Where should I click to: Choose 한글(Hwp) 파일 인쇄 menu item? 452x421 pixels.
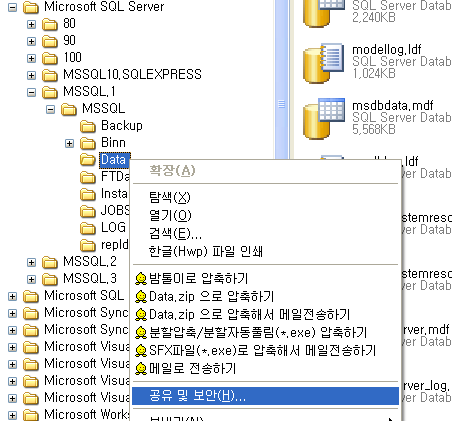265,251
